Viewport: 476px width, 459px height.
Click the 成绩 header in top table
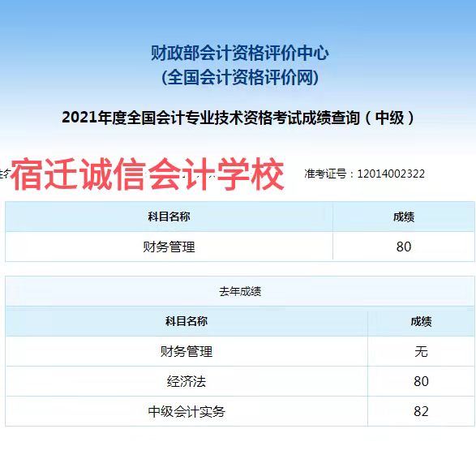point(404,217)
